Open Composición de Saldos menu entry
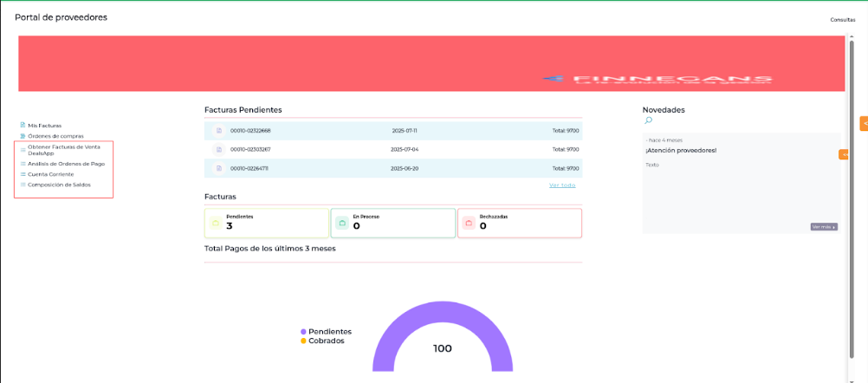This screenshot has width=868, height=383. [x=59, y=185]
